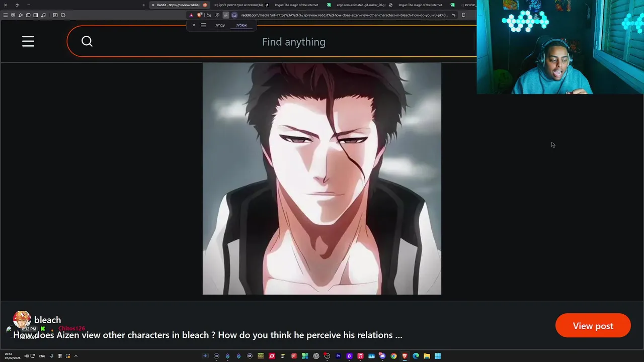Select the Reddit preview.redd.it tab
Screen dimensions: 644x362
pos(179,5)
